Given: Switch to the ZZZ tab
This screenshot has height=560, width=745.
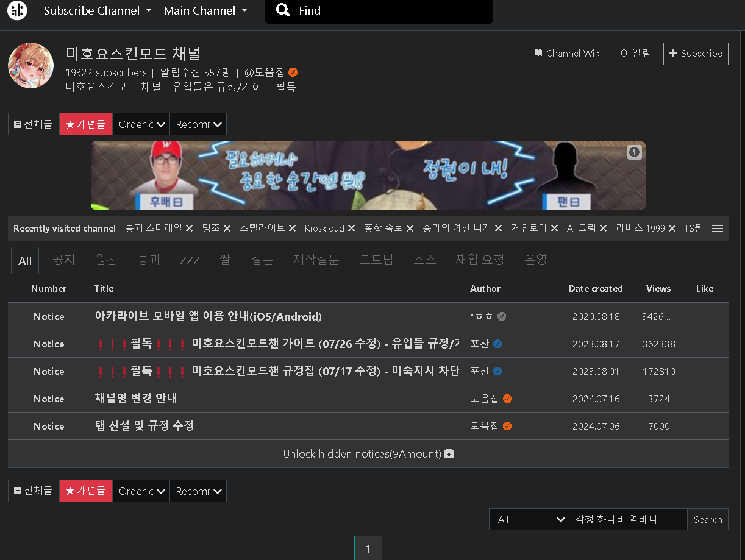Looking at the screenshot, I should 190,260.
